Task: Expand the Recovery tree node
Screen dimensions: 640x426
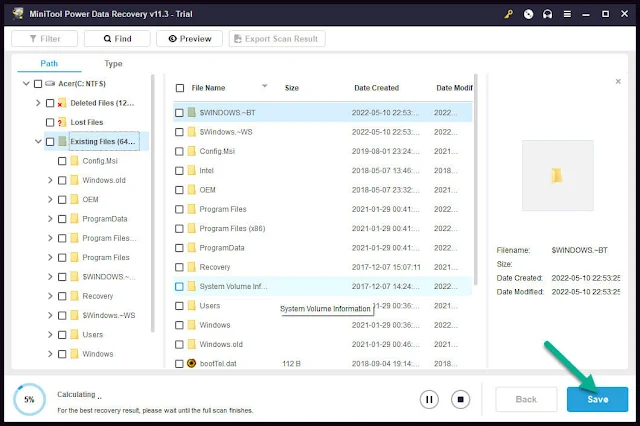Action: point(50,296)
